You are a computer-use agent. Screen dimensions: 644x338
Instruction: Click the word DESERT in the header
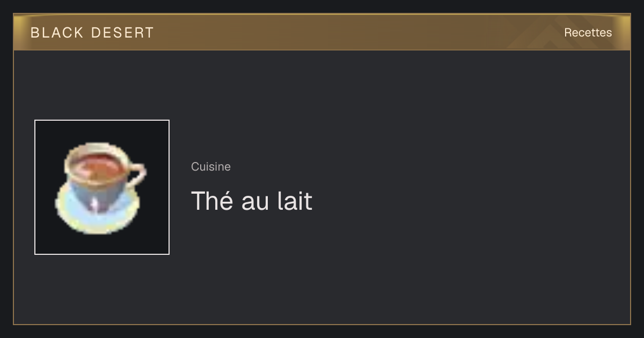pos(122,33)
